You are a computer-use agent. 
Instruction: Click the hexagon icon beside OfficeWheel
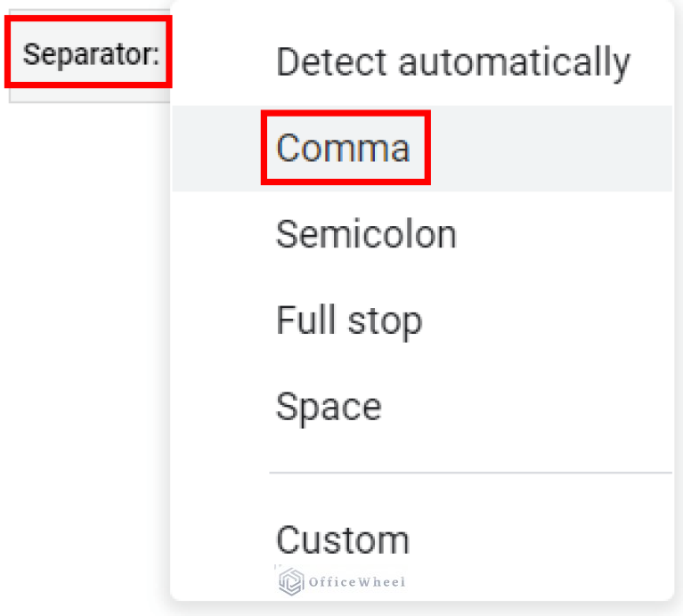(x=291, y=582)
